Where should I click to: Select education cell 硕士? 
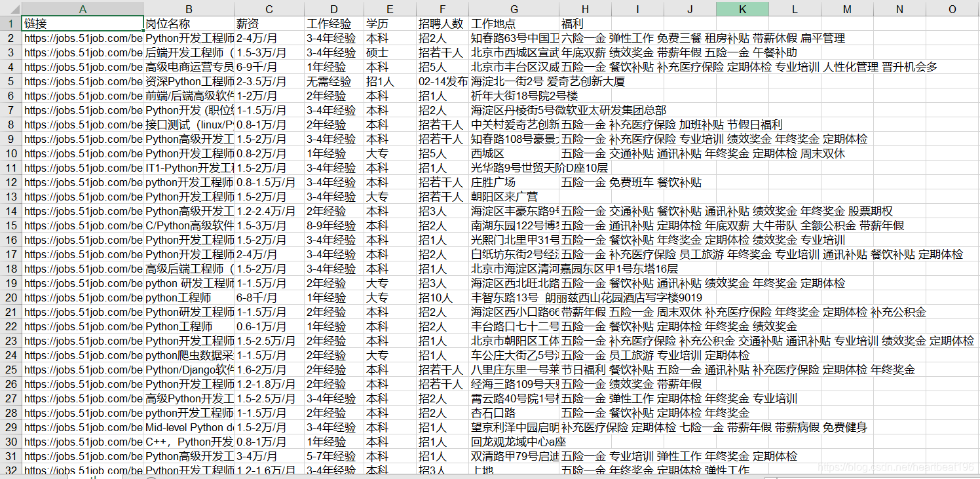coord(390,52)
